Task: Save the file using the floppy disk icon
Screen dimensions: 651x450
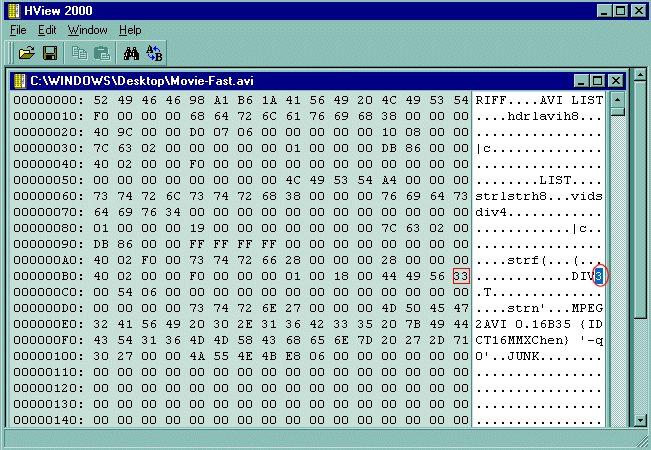Action: pos(50,53)
